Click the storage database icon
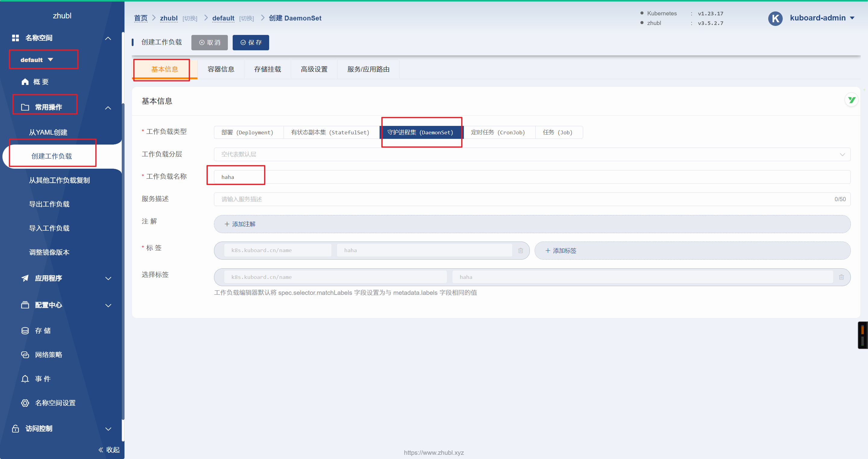 pyautogui.click(x=25, y=331)
